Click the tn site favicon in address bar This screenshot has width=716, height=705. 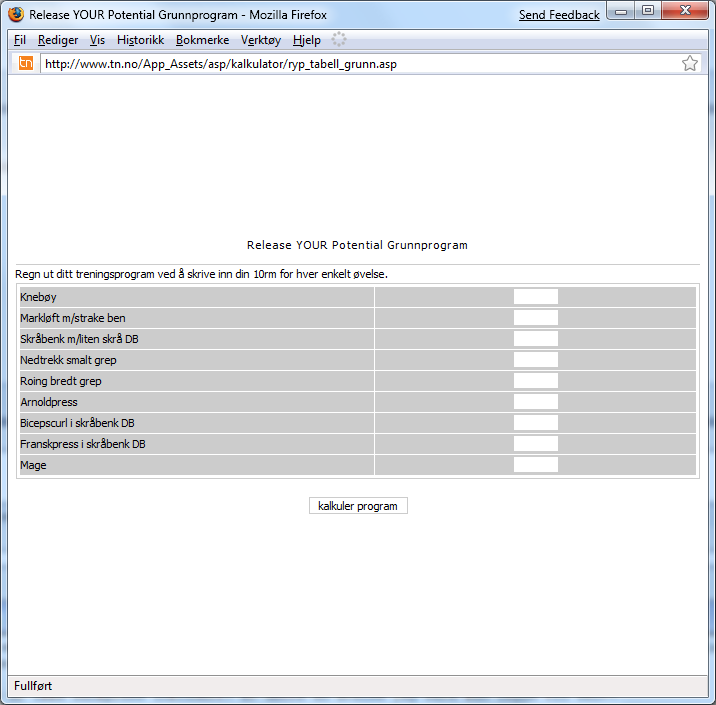26,63
